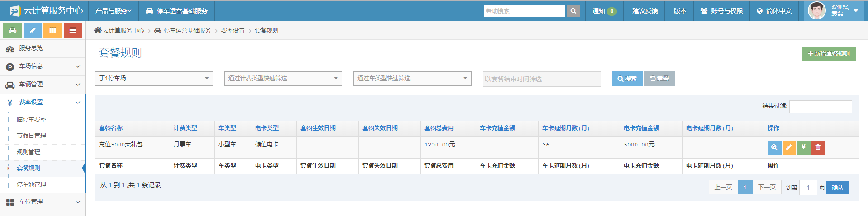Expand the 车位管理 sidebar section
The height and width of the screenshot is (216, 868).
[x=78, y=202]
